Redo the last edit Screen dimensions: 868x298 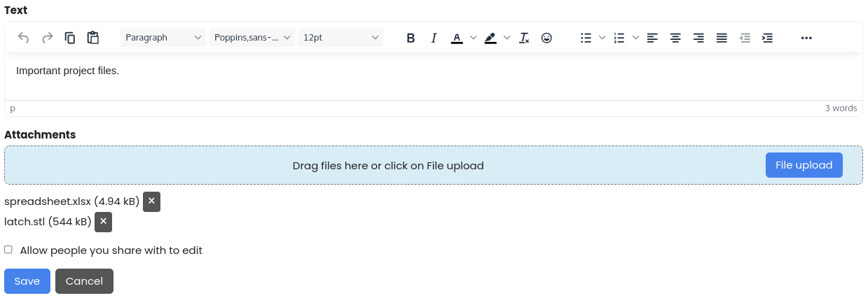[x=48, y=38]
